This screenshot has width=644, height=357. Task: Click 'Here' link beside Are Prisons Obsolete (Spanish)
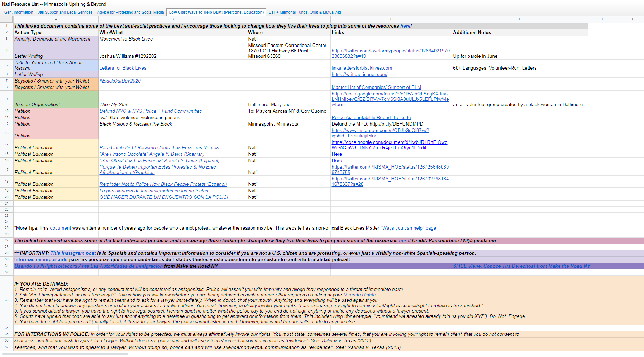(337, 154)
